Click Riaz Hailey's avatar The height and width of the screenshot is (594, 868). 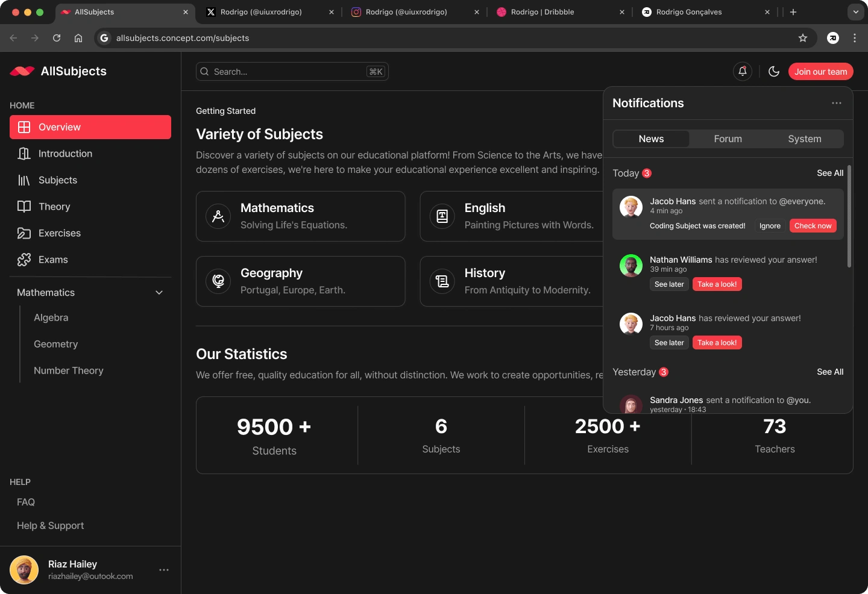pos(24,570)
